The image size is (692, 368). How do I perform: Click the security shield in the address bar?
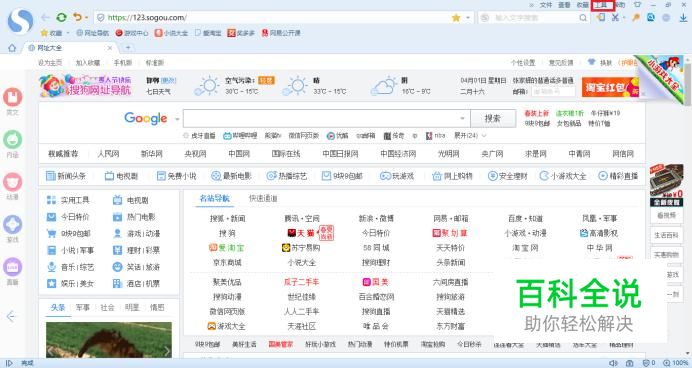click(101, 18)
